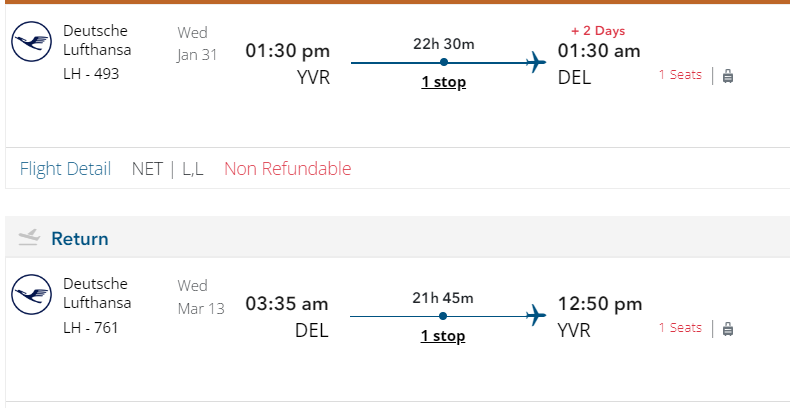Click the 03:35 am DEL departure time
The width and height of the screenshot is (790, 408).
click(287, 304)
